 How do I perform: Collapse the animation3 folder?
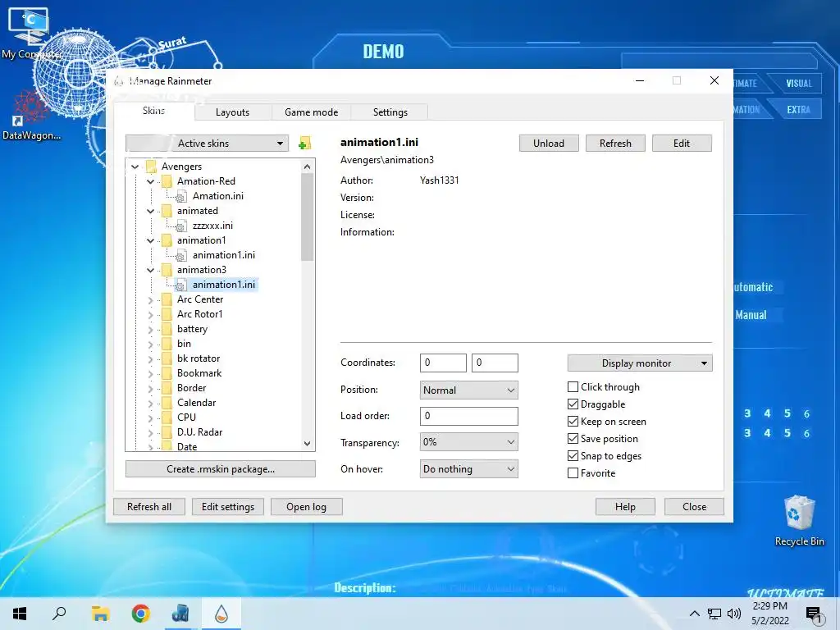point(151,270)
